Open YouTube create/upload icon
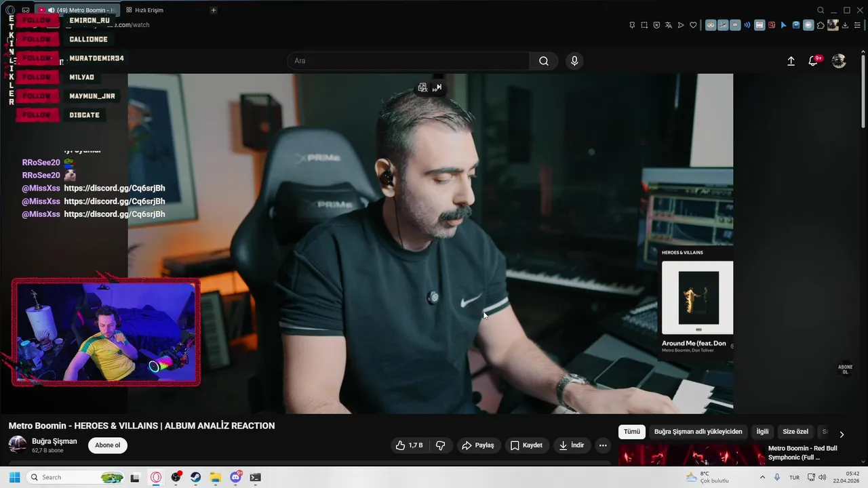Viewport: 868px width, 488px height. pyautogui.click(x=791, y=61)
